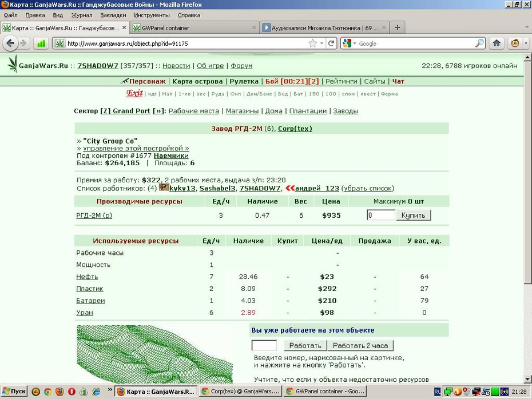Open the Форум link
Viewport: 532px width, 399px height.
pos(241,66)
